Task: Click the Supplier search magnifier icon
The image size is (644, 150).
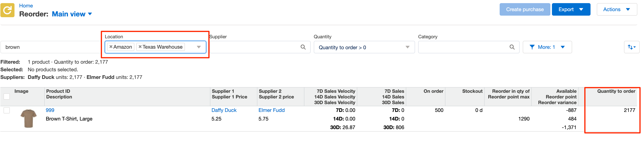Action: tap(303, 47)
